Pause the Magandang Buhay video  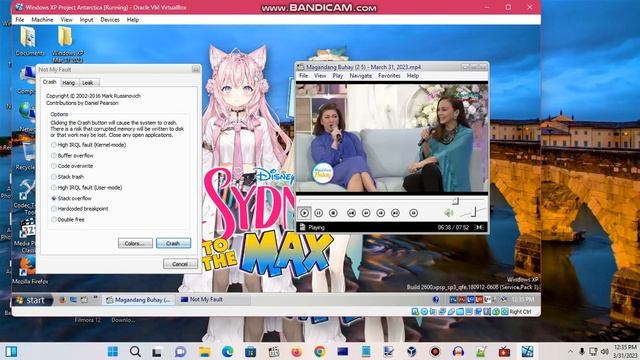[x=319, y=213]
